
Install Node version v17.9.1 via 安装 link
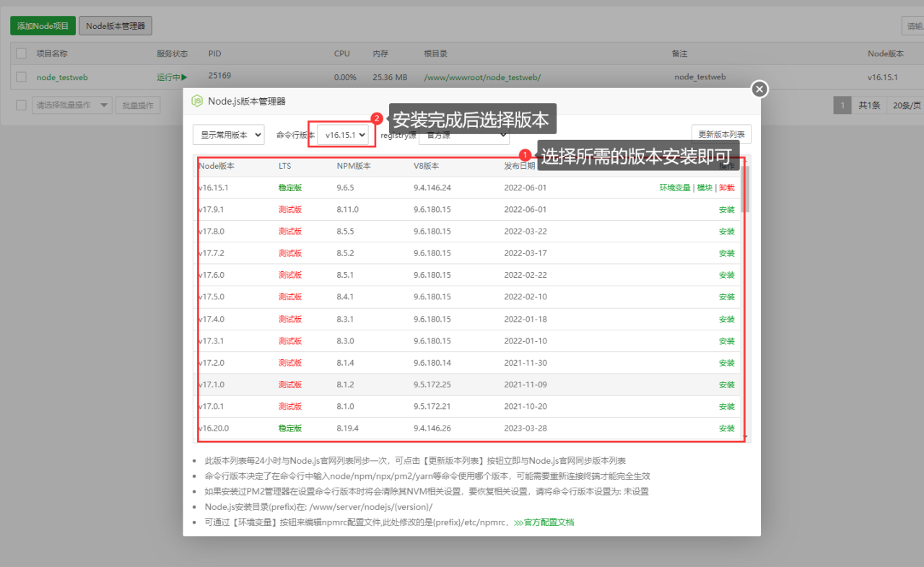pyautogui.click(x=727, y=209)
